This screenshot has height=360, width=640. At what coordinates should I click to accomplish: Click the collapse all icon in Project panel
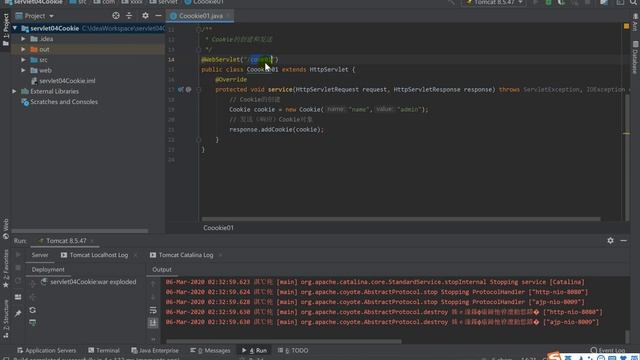point(129,16)
